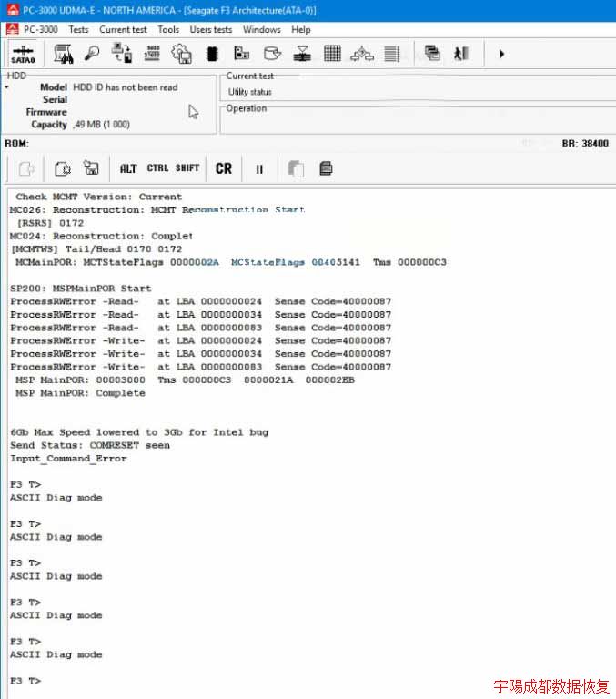
Task: Click the SATA0 port selector icon
Action: pos(23,54)
